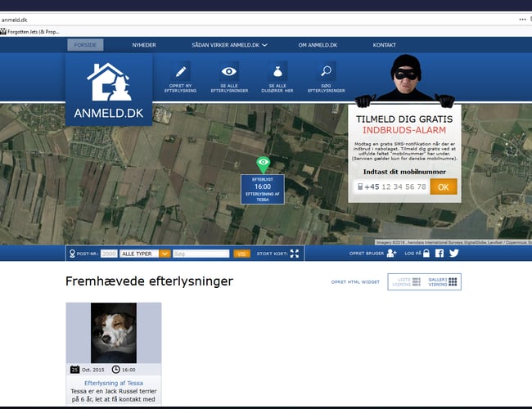The image size is (532, 409).
Task: Switch to Galleri visning view
Action: [443, 282]
